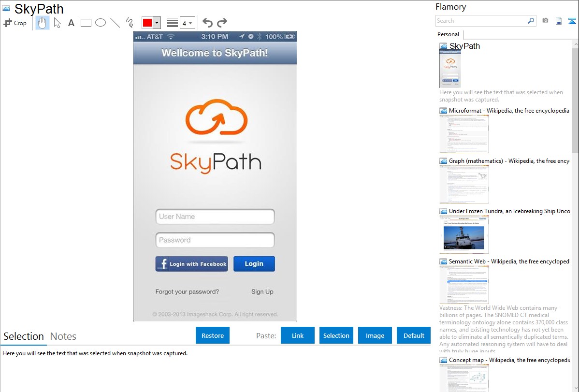Click 'Sign Up' in the captured screenshot

point(262,291)
